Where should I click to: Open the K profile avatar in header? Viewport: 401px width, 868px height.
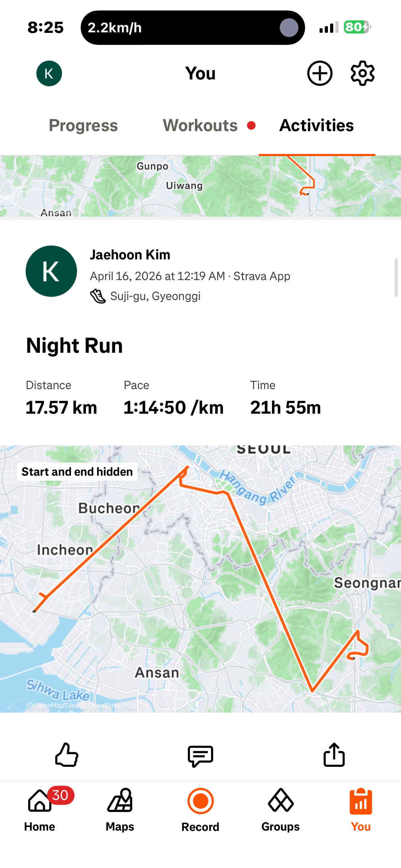coord(49,73)
